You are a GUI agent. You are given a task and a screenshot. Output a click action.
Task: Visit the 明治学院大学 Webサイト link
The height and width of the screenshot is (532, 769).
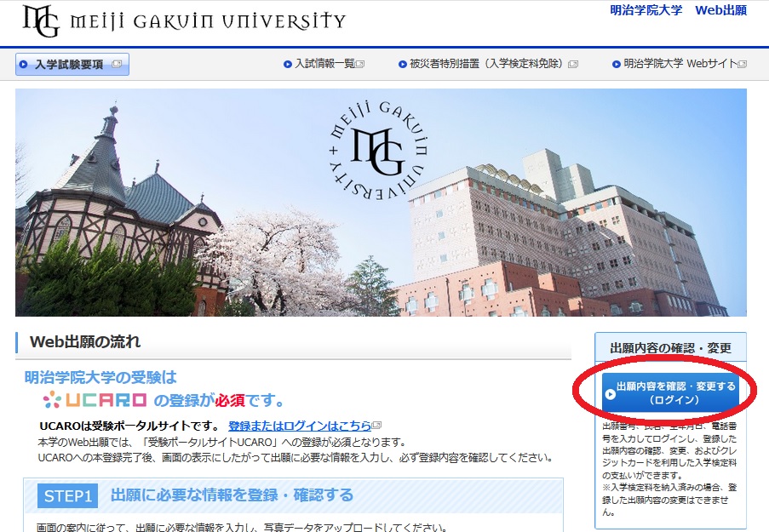point(680,64)
